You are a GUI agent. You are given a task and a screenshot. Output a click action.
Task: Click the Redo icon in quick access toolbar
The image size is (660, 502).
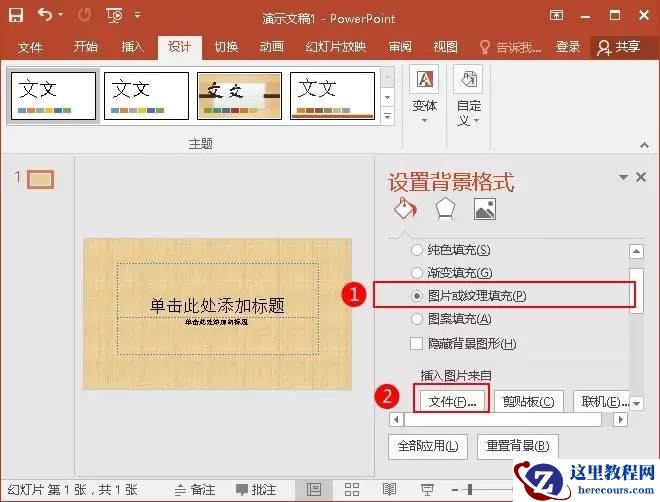coord(84,15)
